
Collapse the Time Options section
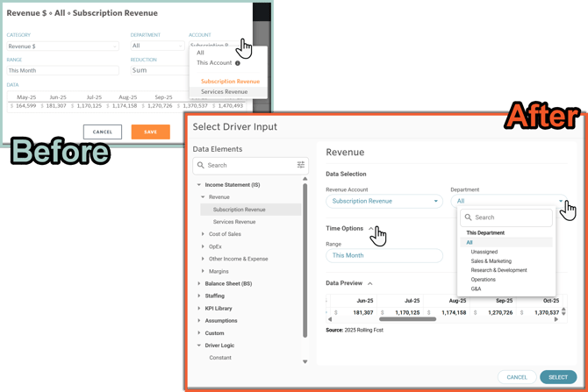click(370, 228)
